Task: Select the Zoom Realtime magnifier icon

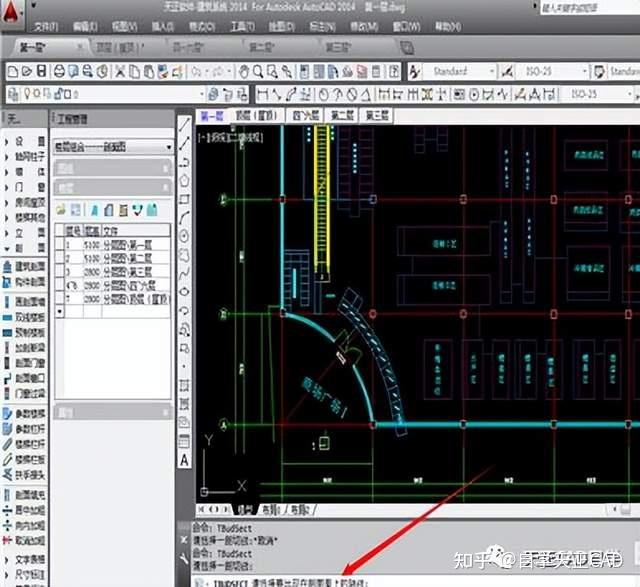Action: click(x=258, y=72)
